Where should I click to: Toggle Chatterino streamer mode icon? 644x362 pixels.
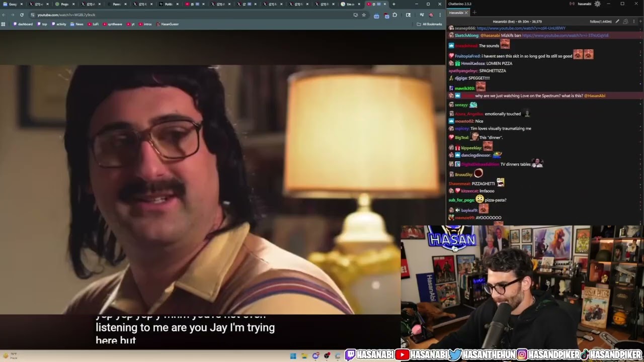pos(572,4)
